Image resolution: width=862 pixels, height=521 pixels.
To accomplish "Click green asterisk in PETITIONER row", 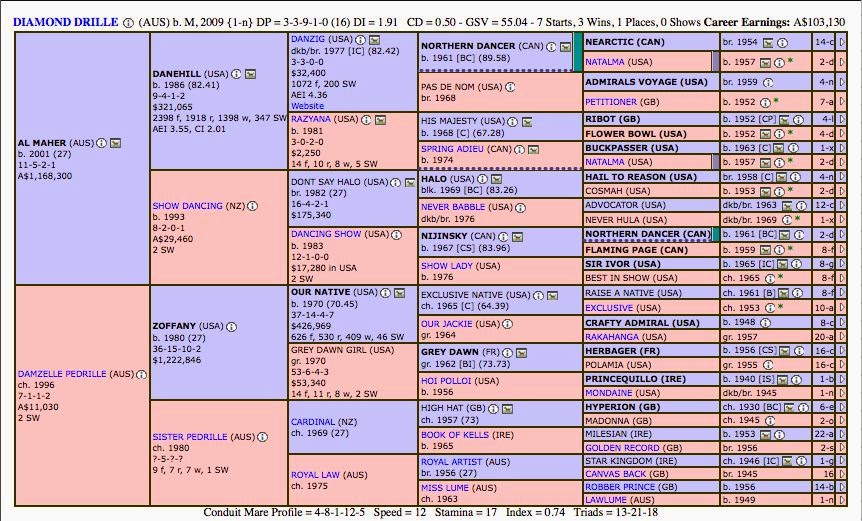I will tap(776, 101).
